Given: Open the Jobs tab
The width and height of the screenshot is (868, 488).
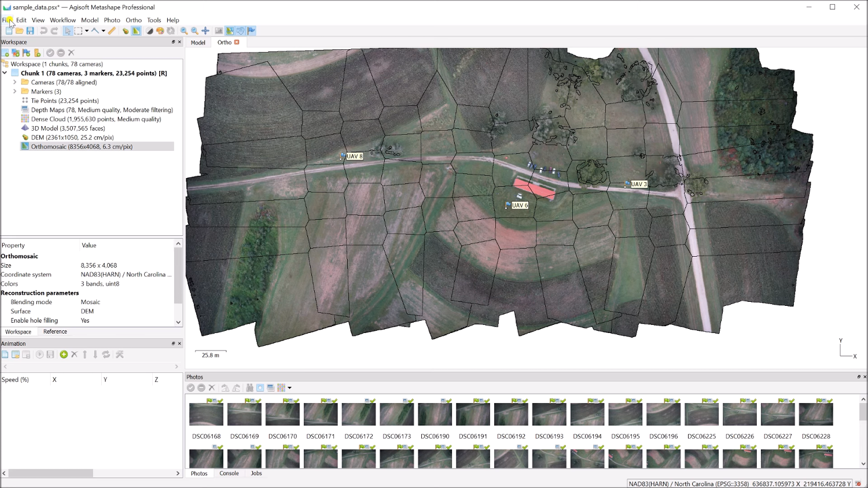Looking at the screenshot, I should [x=256, y=474].
